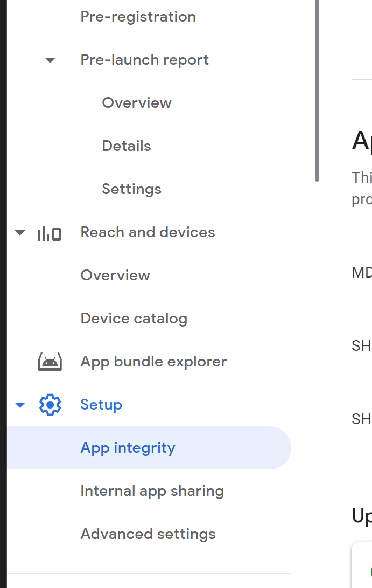Open Overview under Reach and devices
This screenshot has width=372, height=588.
[115, 275]
